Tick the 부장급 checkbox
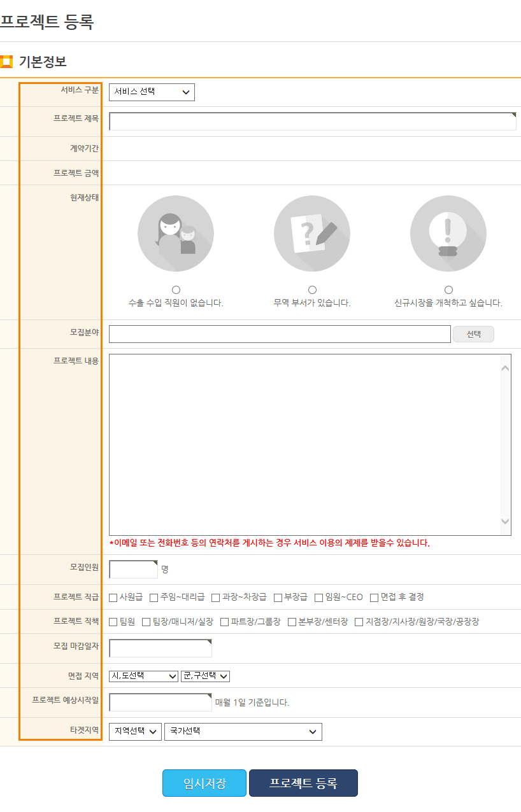Viewport: 521px width, 812px height. (278, 598)
